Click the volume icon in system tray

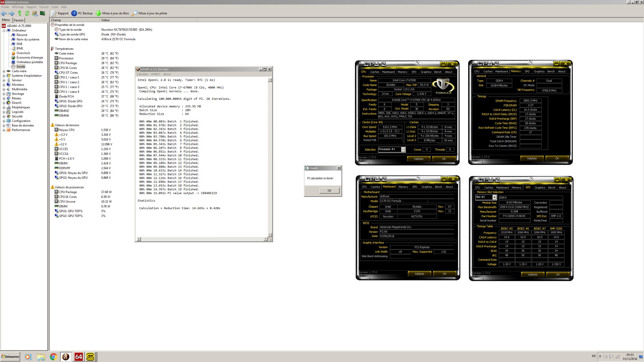(x=605, y=356)
